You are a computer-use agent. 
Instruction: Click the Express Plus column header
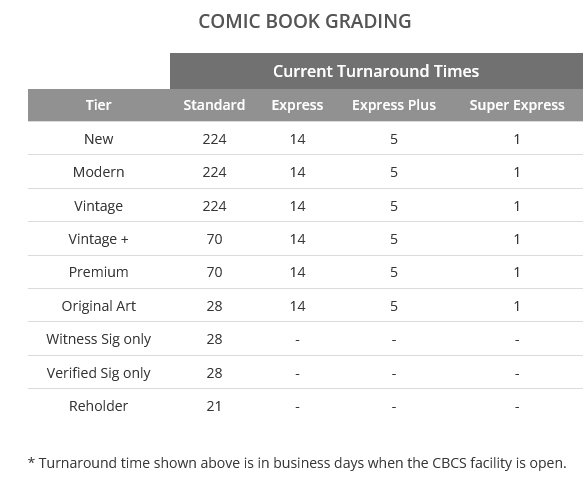[394, 105]
